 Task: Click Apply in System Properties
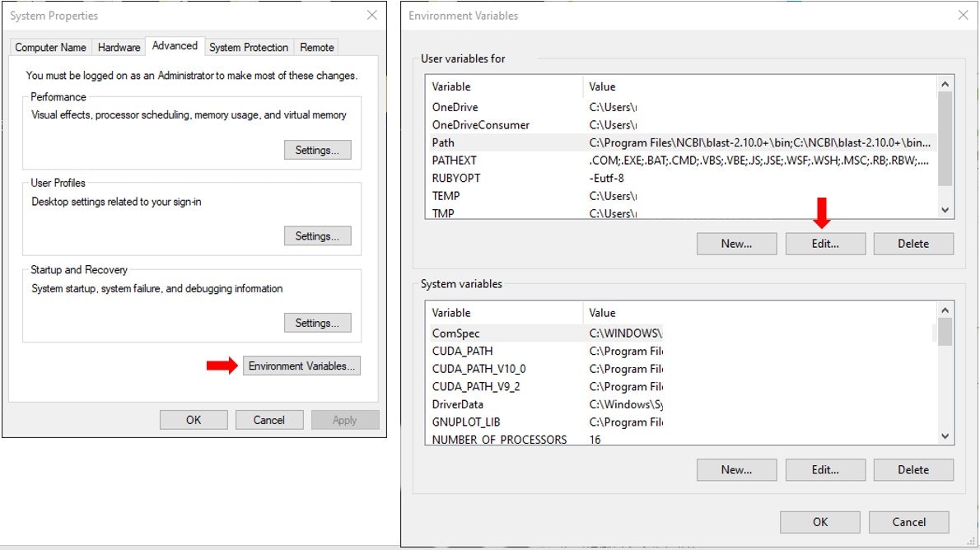coord(345,420)
